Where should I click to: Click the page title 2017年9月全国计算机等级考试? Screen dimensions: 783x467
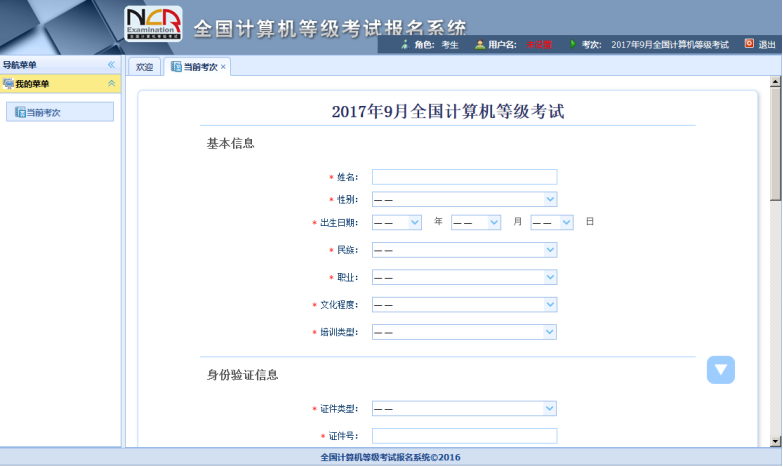pos(448,111)
